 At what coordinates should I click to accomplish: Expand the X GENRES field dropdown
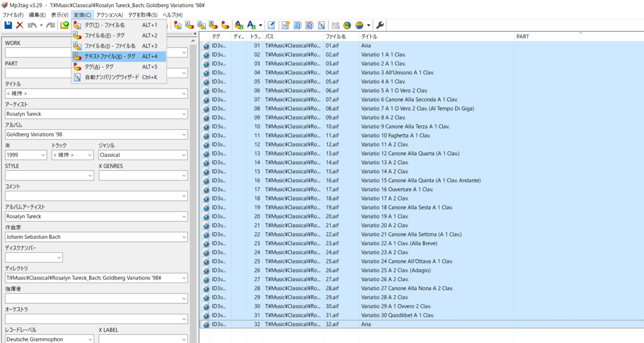coord(183,175)
